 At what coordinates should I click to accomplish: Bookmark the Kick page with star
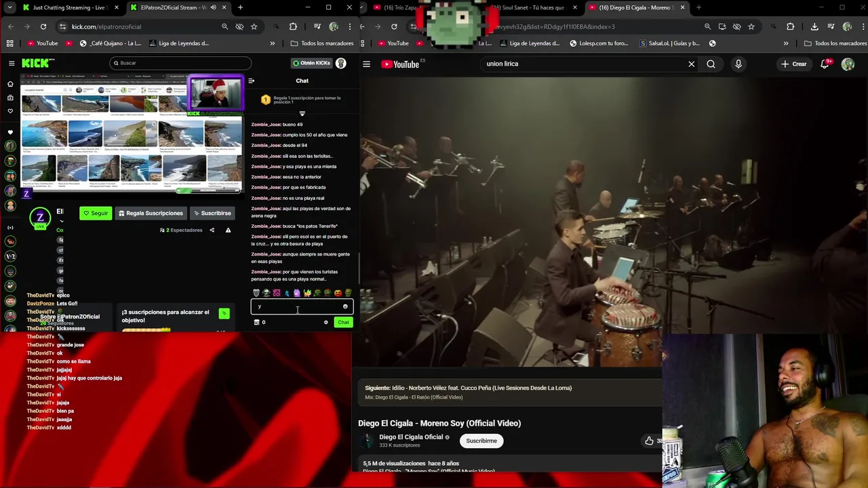[x=254, y=26]
